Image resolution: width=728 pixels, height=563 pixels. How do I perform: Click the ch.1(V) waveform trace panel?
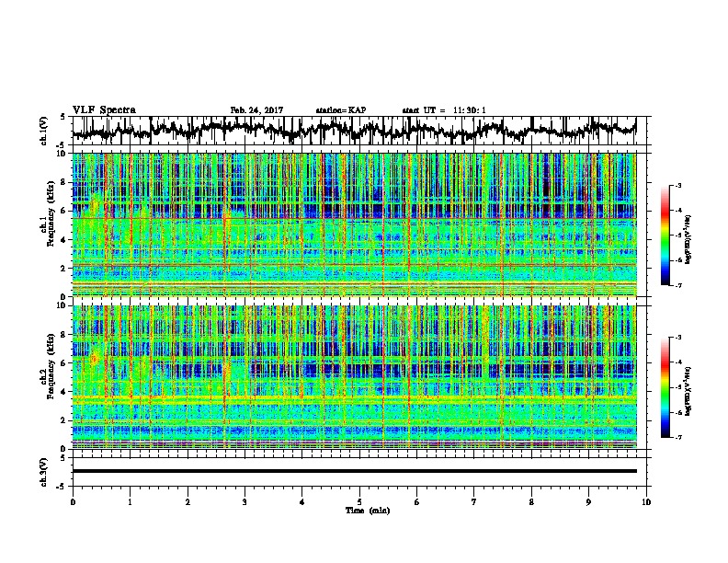(x=361, y=131)
